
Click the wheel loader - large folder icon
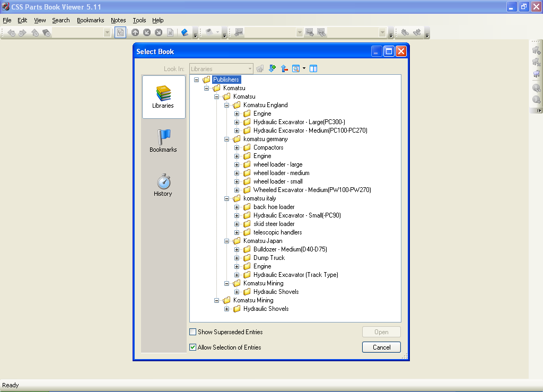click(247, 164)
